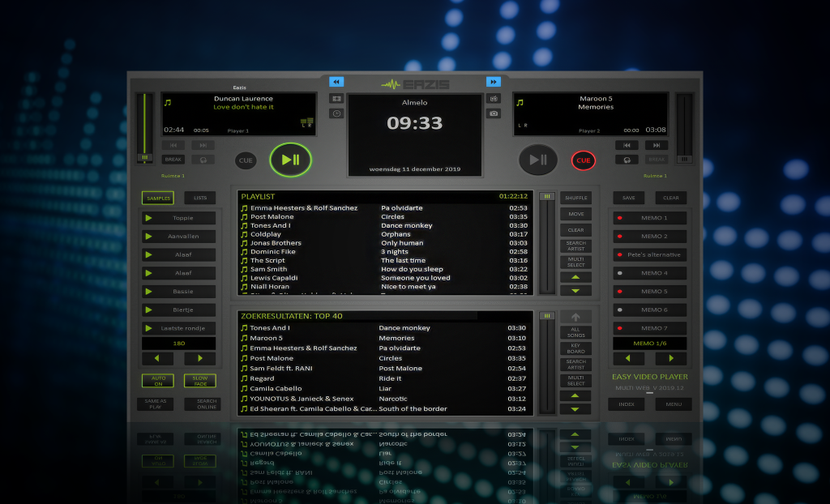The width and height of the screenshot is (830, 504).
Task: Click the blue rewind arrows button
Action: [x=336, y=82]
